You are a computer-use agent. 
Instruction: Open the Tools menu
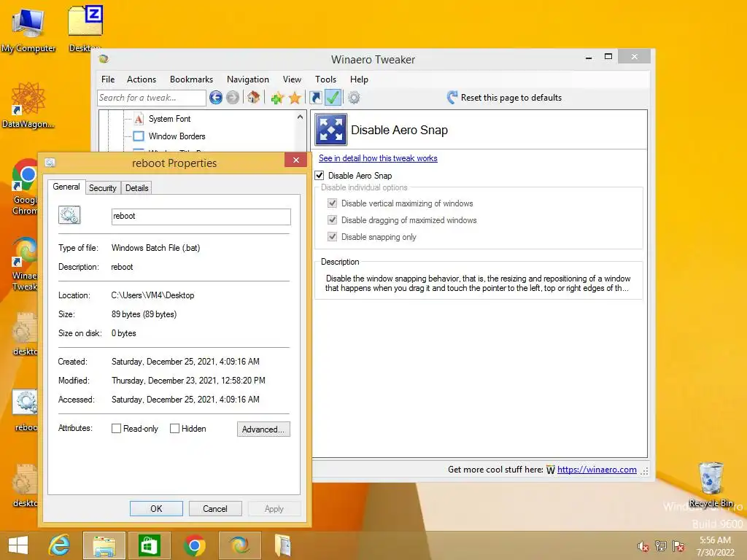[326, 79]
